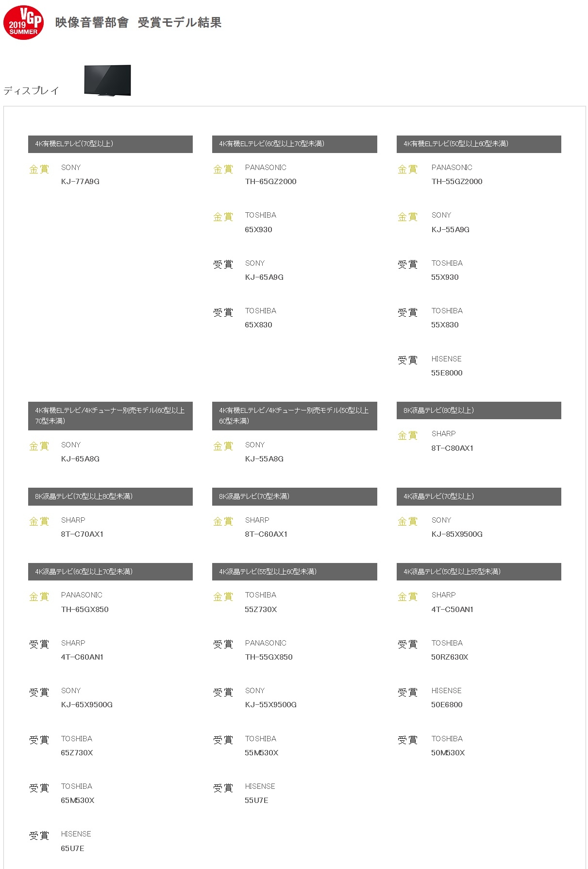Click the VGP 2019 Summer logo
Image resolution: width=588 pixels, height=869 pixels.
tap(23, 22)
